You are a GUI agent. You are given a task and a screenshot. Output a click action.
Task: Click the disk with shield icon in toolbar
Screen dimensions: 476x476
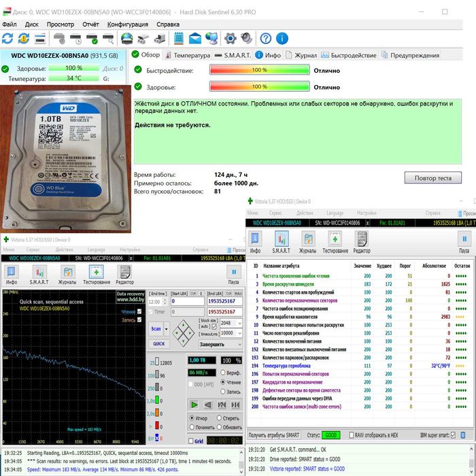point(59,39)
